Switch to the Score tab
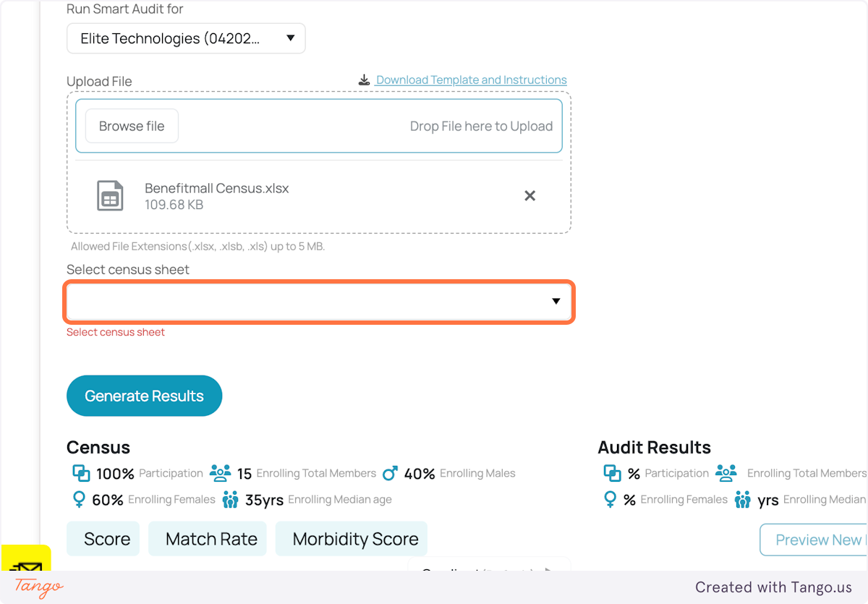Image resolution: width=868 pixels, height=604 pixels. 103,538
